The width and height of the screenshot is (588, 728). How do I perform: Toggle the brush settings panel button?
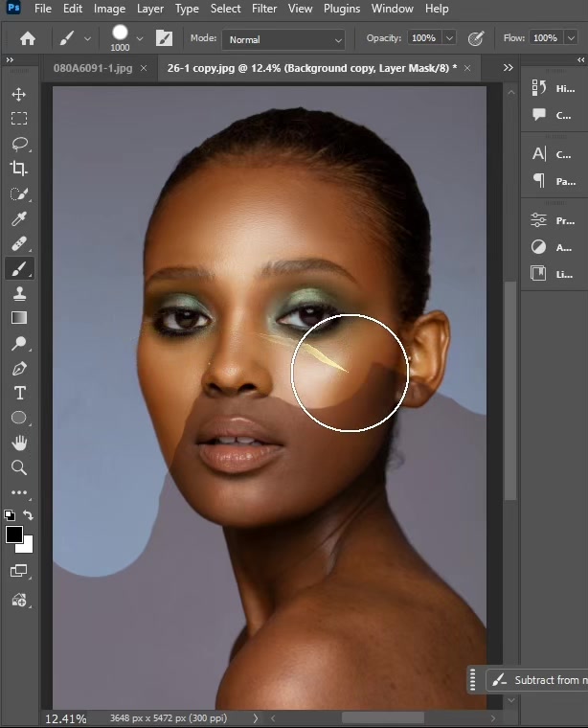click(x=164, y=38)
